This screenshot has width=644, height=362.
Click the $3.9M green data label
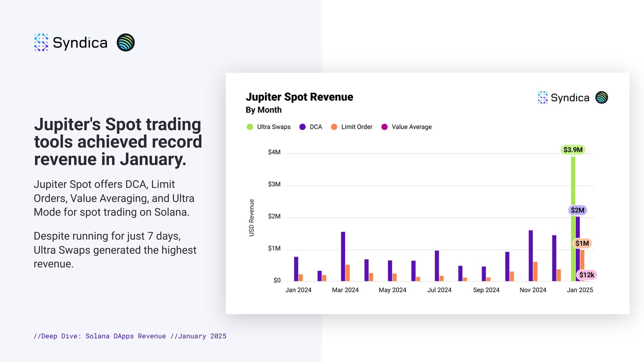573,150
